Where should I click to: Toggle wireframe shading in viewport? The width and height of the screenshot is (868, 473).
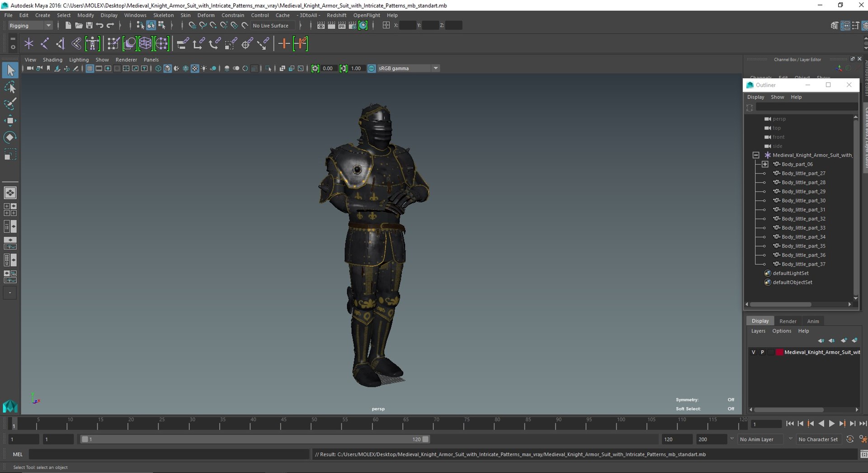(158, 68)
